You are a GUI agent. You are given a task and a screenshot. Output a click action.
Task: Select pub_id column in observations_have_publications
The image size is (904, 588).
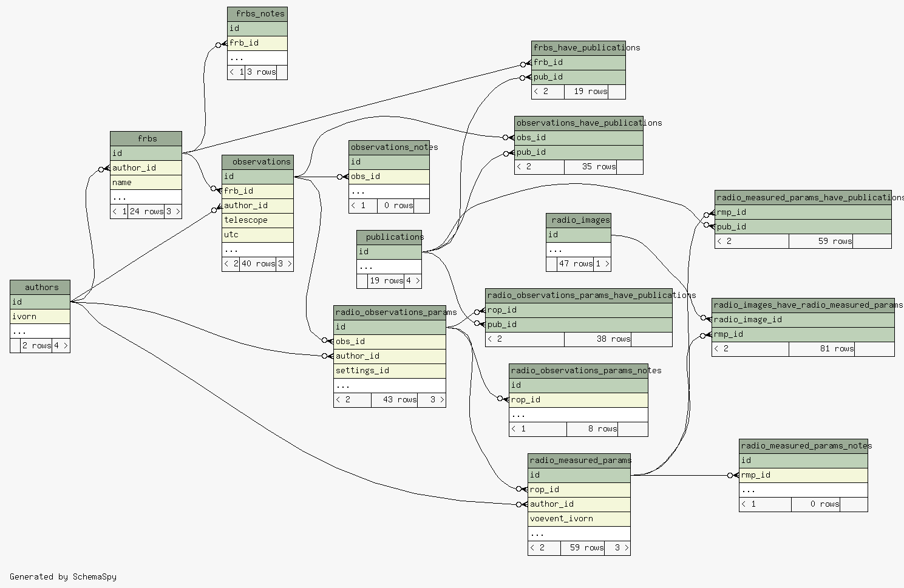579,152
